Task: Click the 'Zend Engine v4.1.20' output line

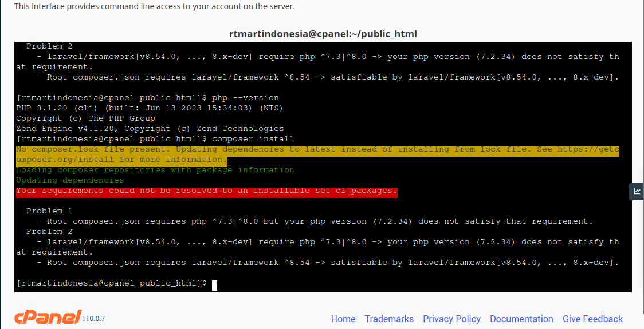Action: click(x=150, y=129)
